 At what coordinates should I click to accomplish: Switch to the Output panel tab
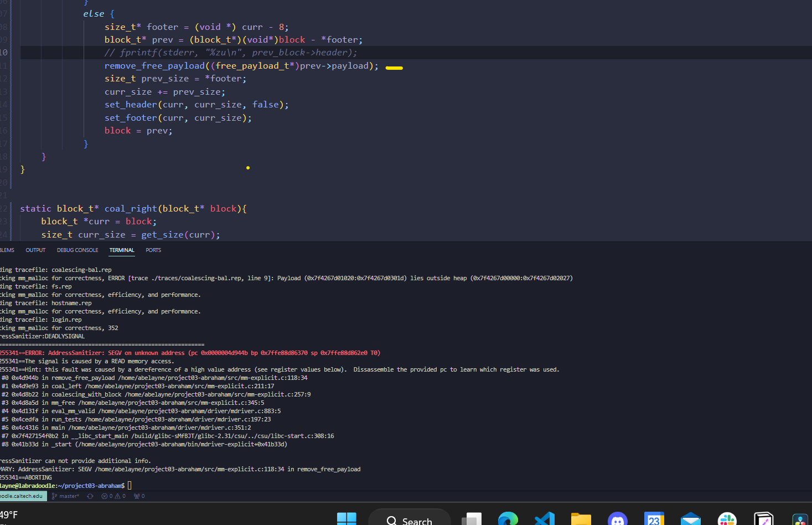pos(35,250)
